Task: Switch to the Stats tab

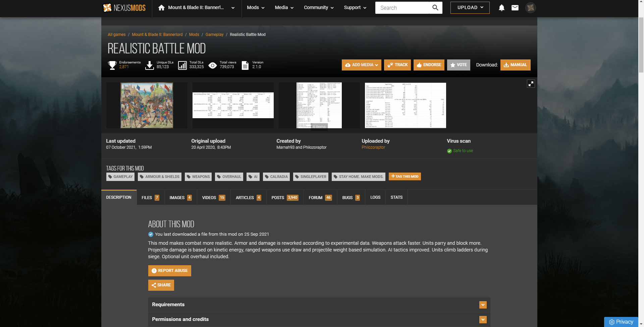Action: [x=396, y=198]
